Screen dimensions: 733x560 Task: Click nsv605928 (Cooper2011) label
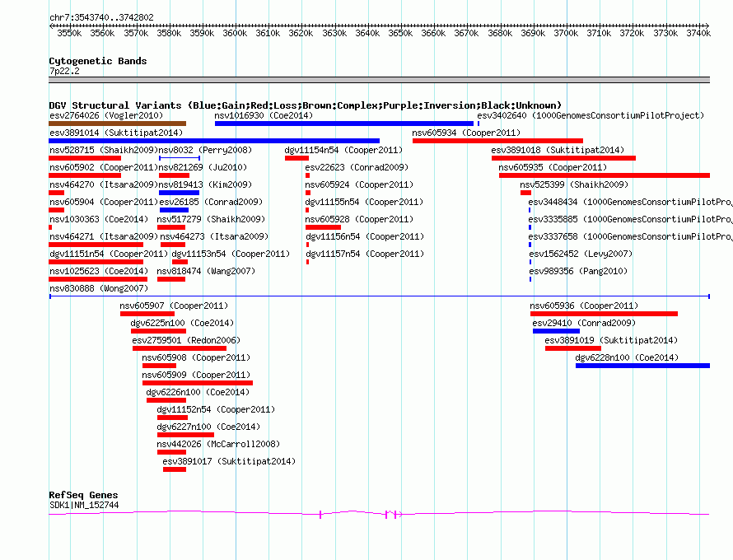[359, 219]
